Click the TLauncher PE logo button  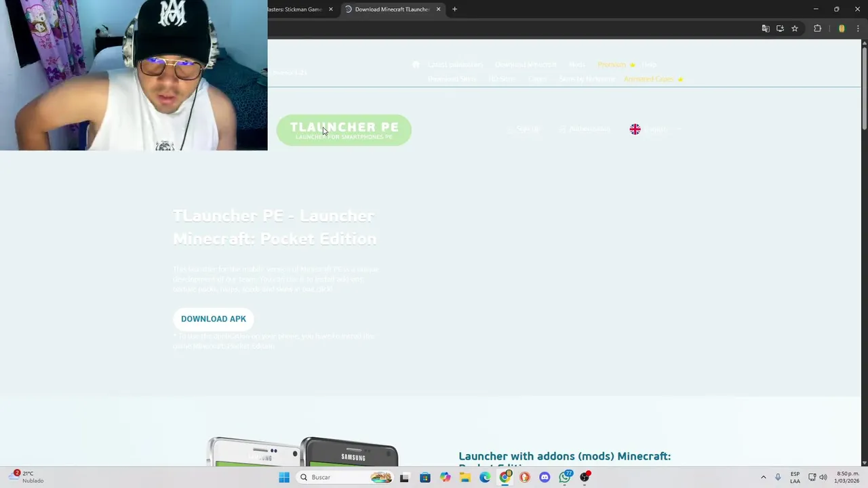(x=344, y=130)
